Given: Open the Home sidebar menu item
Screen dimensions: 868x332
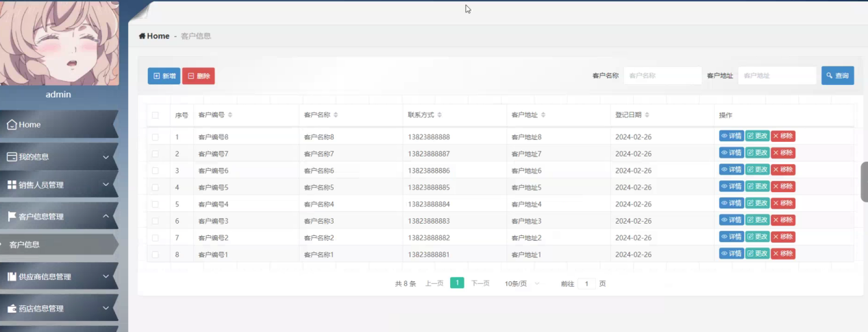Looking at the screenshot, I should click(59, 125).
